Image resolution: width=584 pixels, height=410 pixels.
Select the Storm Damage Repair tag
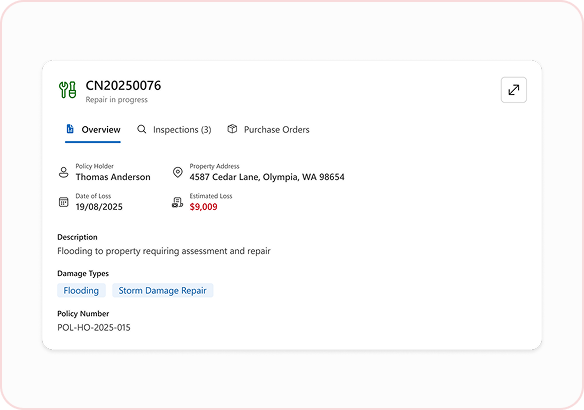[162, 290]
